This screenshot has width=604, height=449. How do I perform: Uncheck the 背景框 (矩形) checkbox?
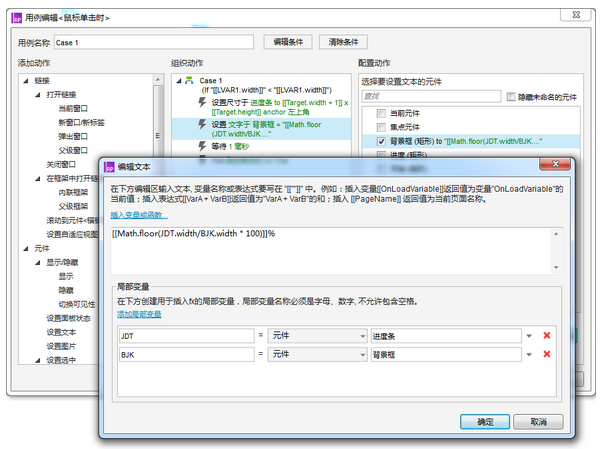coord(382,142)
